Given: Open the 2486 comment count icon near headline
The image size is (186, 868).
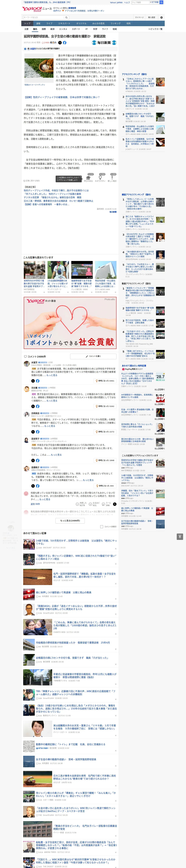Looking at the screenshot, I should tap(46, 43).
